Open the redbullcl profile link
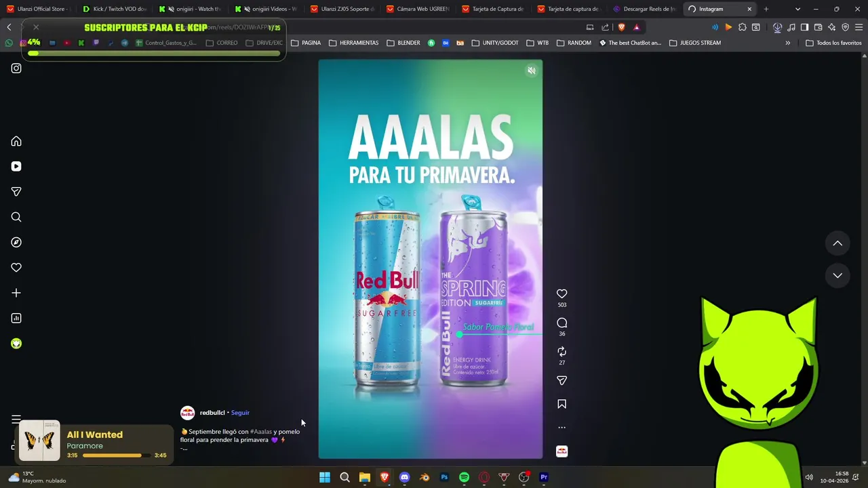 point(212,413)
